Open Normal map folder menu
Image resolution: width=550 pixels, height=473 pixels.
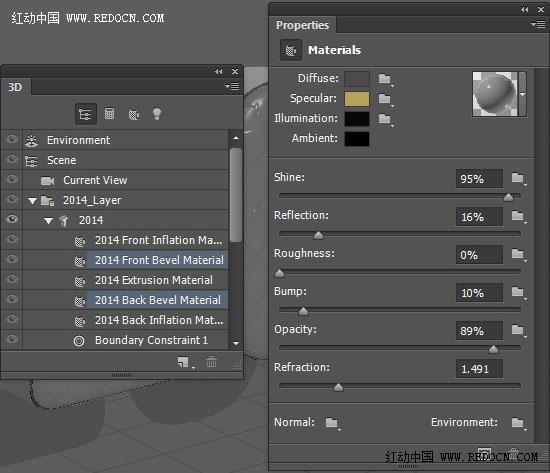(332, 423)
